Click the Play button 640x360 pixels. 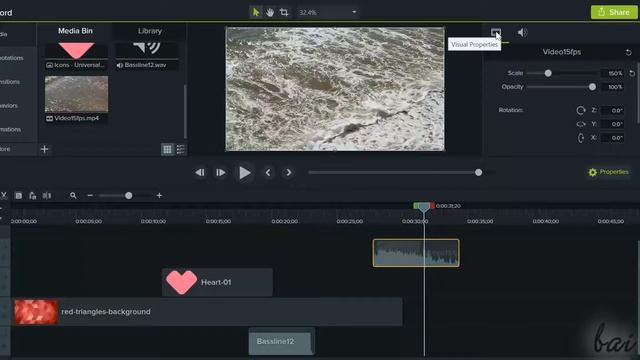click(244, 173)
